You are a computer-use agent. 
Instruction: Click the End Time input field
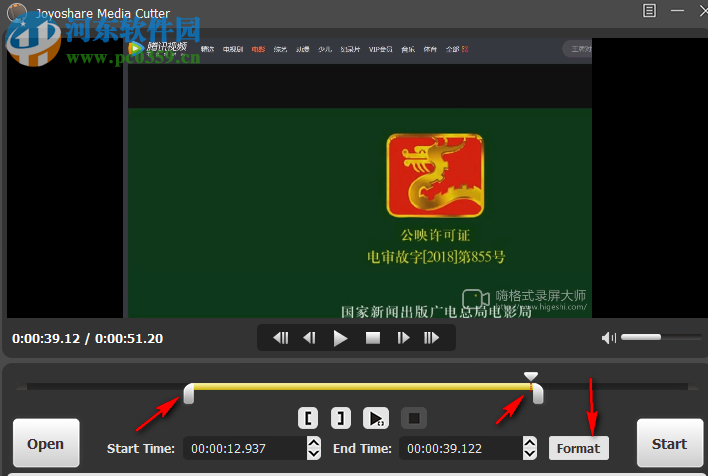pos(461,448)
